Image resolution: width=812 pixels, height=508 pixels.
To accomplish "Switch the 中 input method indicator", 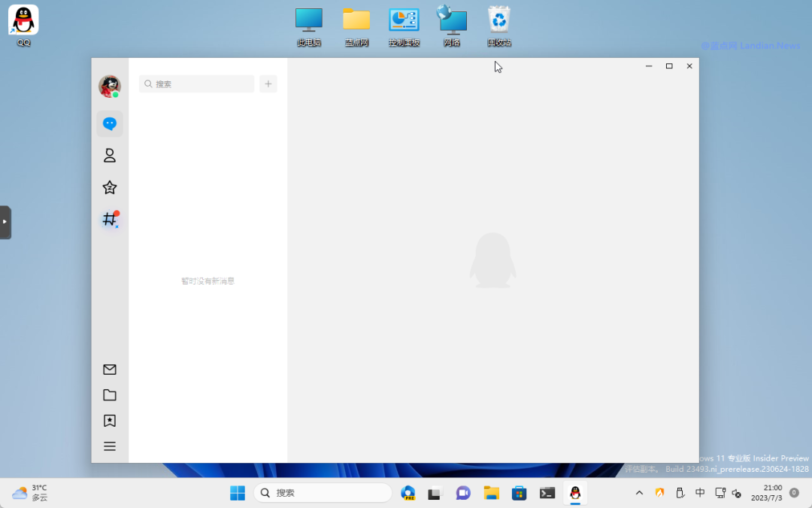I will (700, 492).
